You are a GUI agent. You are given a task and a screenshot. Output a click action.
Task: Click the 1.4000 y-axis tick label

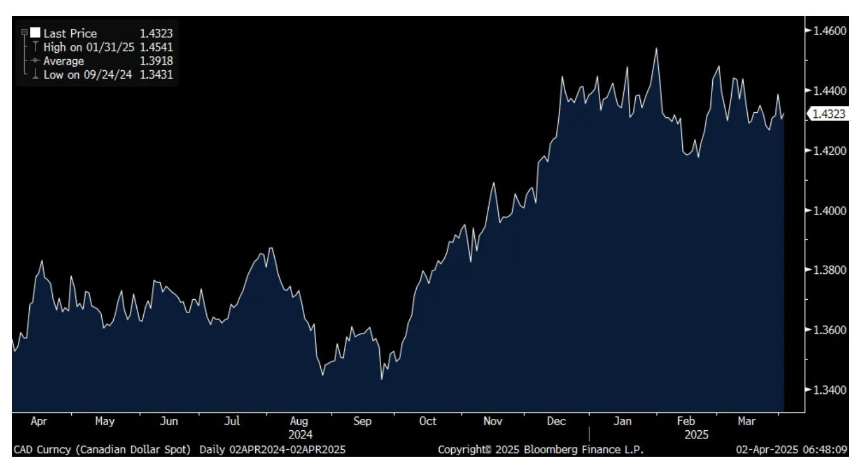point(829,211)
